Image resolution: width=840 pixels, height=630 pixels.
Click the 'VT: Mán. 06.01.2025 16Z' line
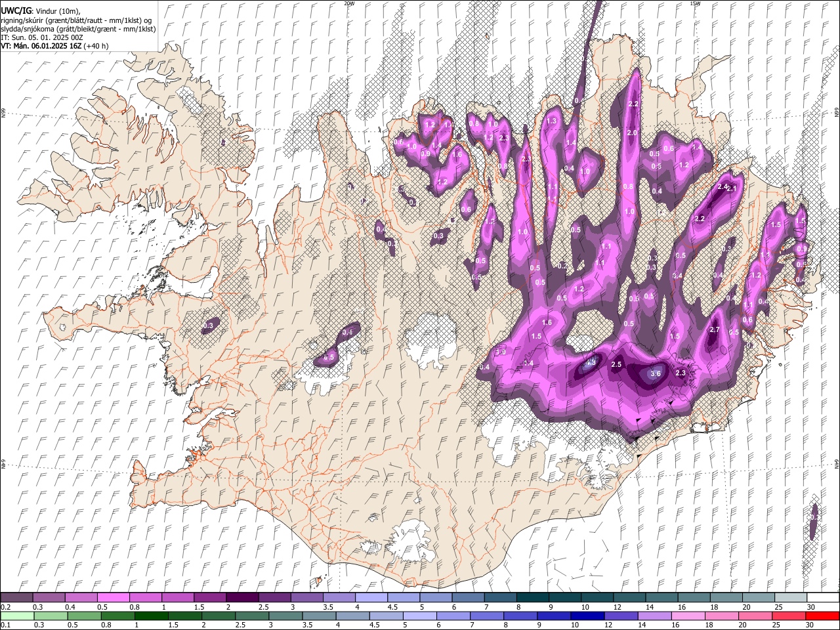pos(41,47)
